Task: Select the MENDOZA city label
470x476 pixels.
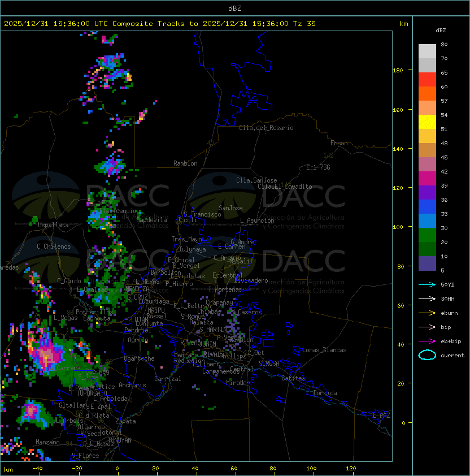Action: click(137, 289)
